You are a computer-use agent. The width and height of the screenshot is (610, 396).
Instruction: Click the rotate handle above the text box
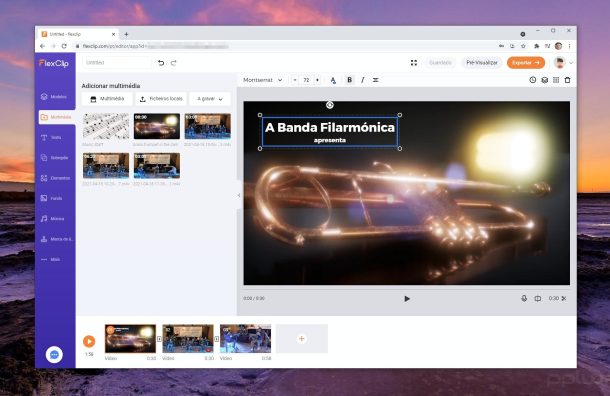[330, 105]
